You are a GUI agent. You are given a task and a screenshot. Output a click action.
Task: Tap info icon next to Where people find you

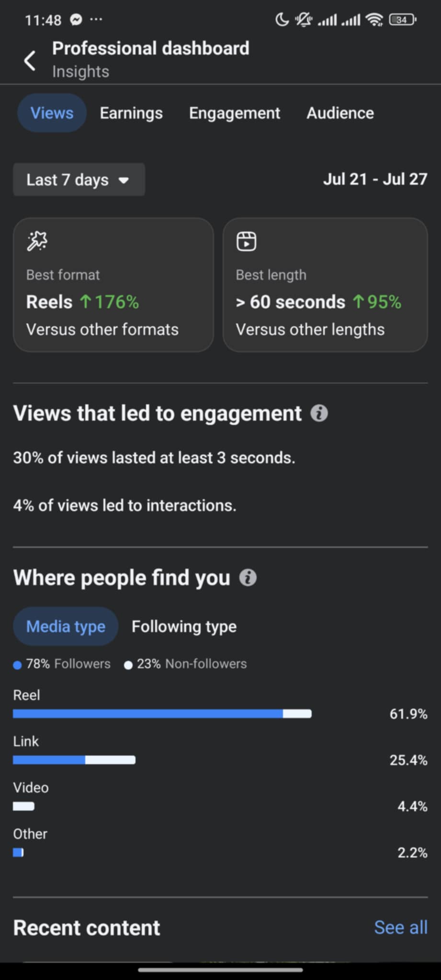[x=248, y=578]
